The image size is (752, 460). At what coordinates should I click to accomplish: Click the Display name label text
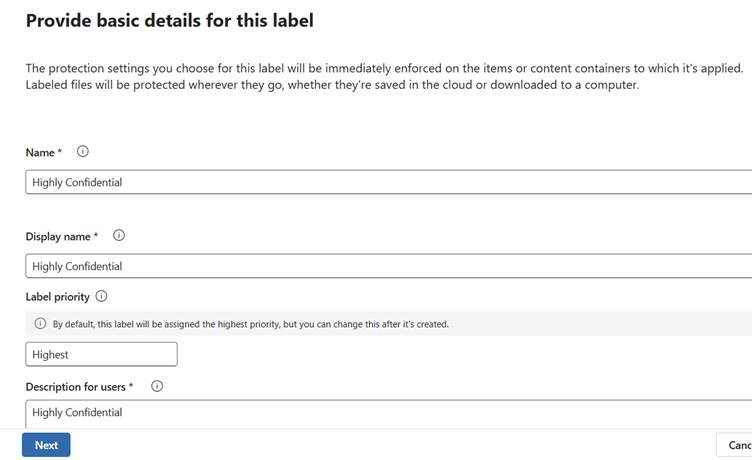(58, 236)
